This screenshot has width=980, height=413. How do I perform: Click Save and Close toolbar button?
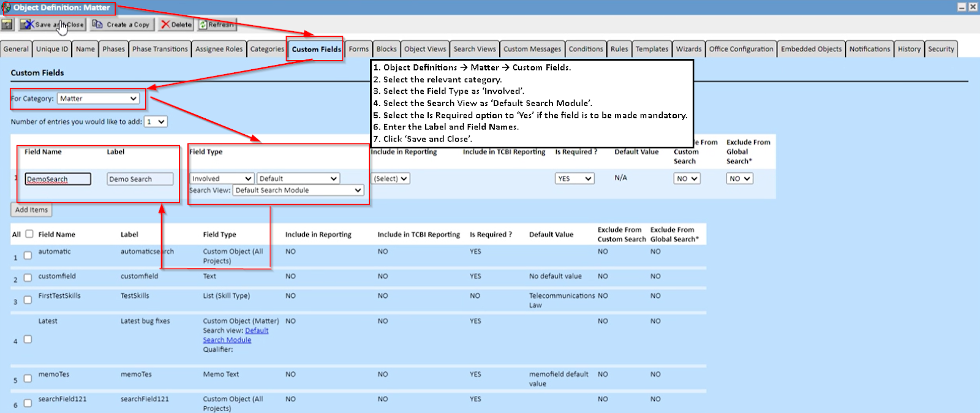click(x=52, y=25)
